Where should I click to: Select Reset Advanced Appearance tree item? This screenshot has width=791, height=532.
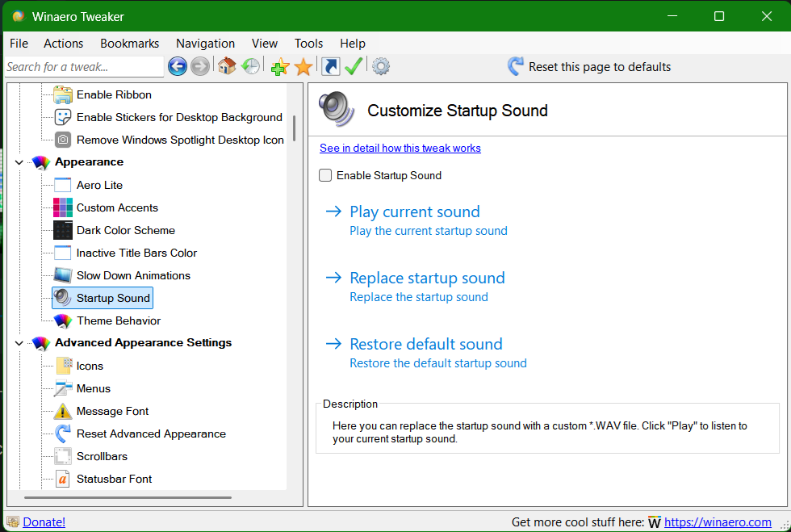[x=152, y=434]
